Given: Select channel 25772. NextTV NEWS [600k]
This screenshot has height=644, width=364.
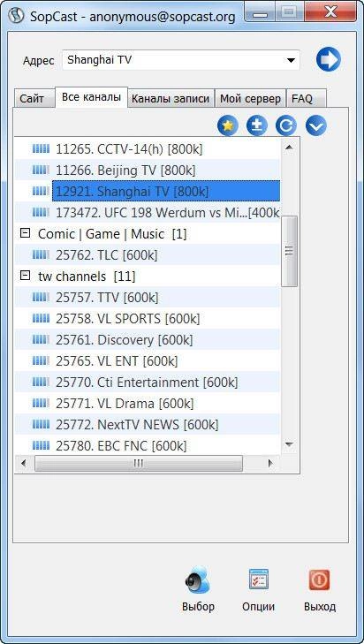Looking at the screenshot, I should (137, 424).
